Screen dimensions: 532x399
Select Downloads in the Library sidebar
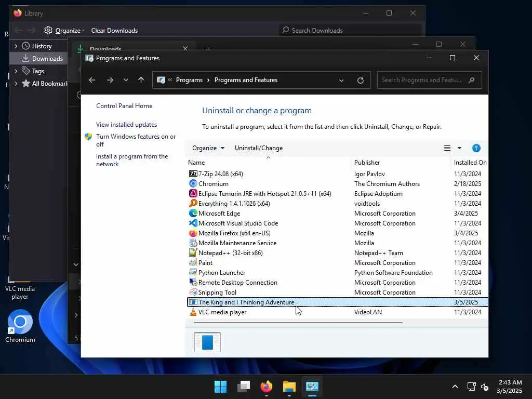tap(38, 58)
